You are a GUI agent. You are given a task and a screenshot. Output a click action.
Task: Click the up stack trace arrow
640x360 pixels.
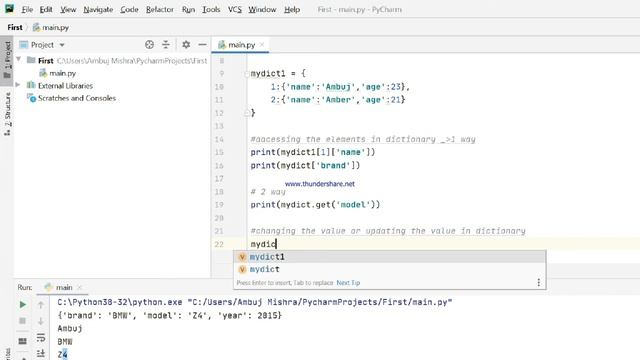[x=41, y=304]
